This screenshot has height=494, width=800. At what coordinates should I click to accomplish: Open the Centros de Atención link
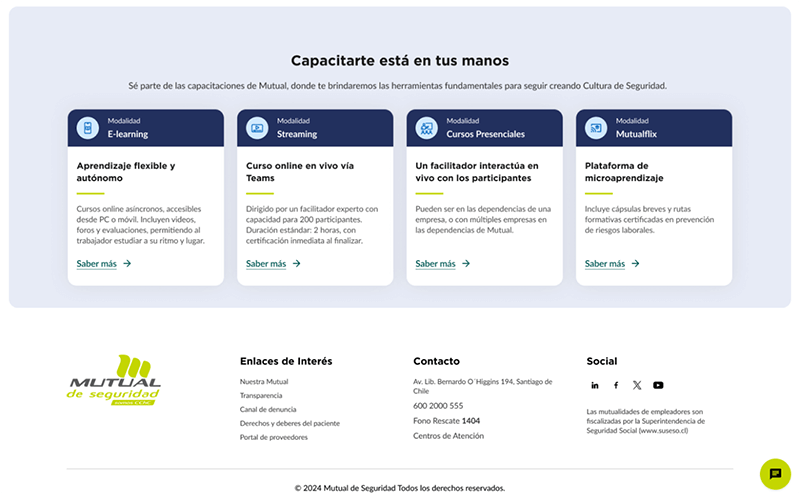tap(448, 436)
